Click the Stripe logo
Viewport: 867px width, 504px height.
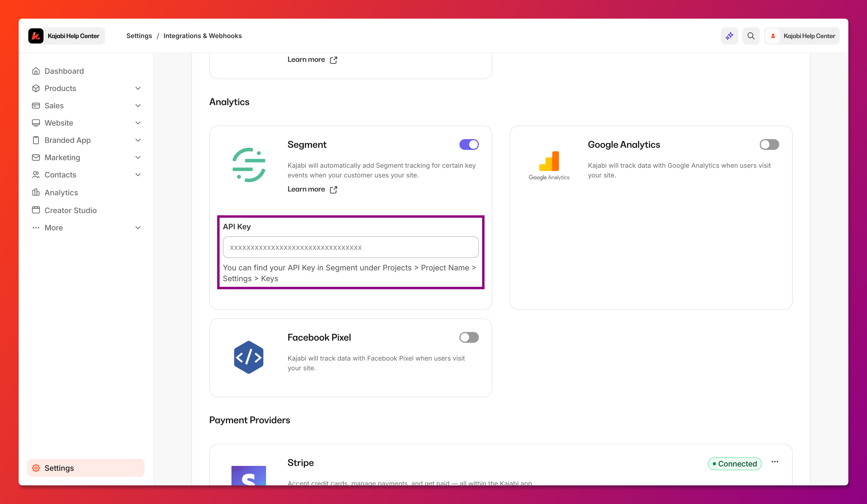tap(249, 475)
